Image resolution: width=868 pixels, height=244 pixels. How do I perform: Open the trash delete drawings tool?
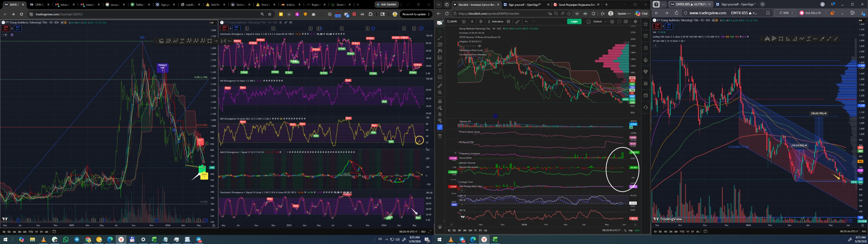(440, 136)
